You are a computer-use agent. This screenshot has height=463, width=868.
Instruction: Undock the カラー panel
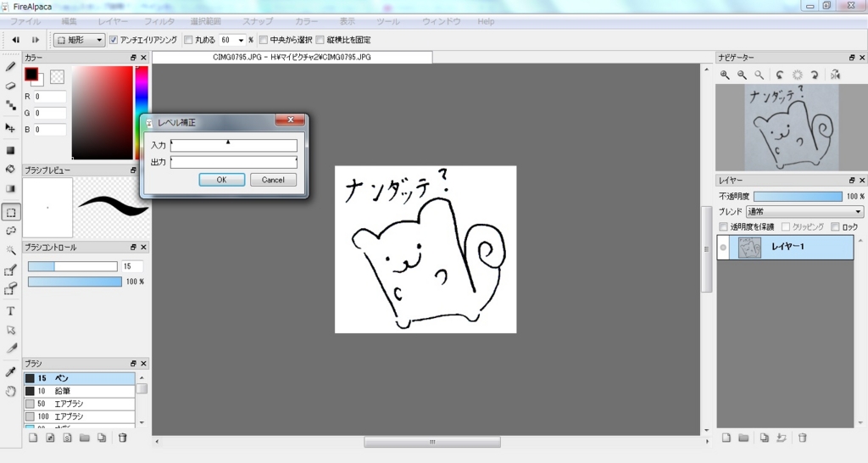click(x=133, y=58)
